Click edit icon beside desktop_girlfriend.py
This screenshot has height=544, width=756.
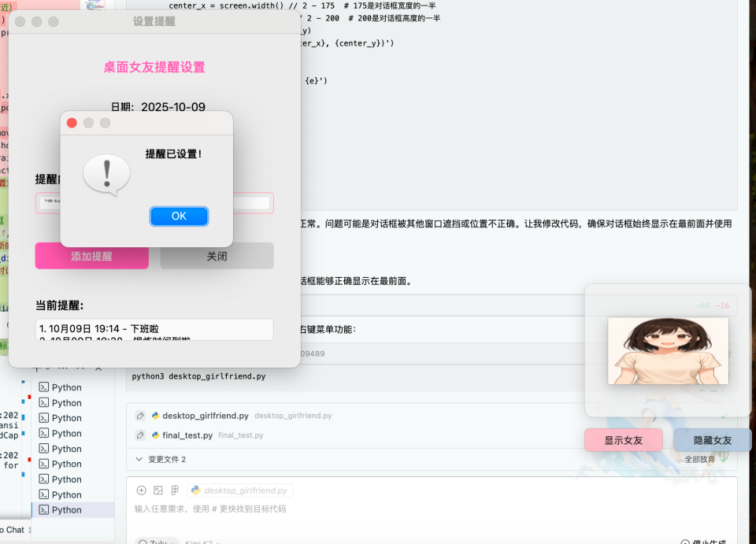coord(140,416)
